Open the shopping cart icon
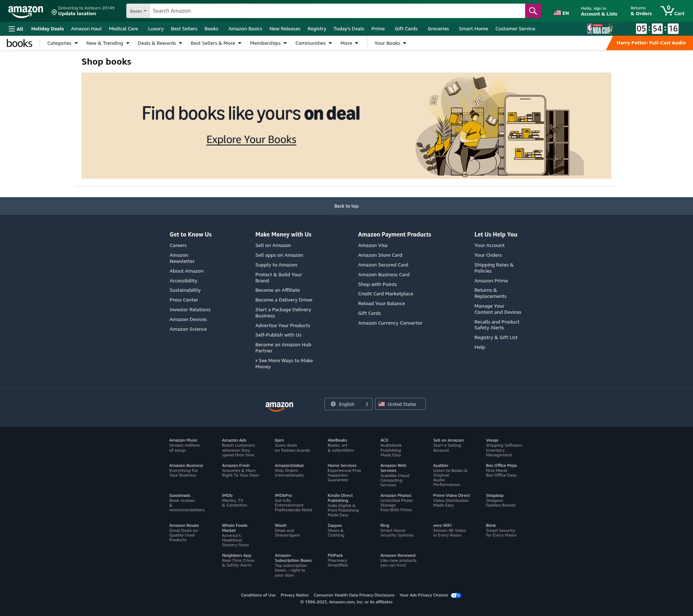This screenshot has height=616, width=693. pyautogui.click(x=672, y=11)
